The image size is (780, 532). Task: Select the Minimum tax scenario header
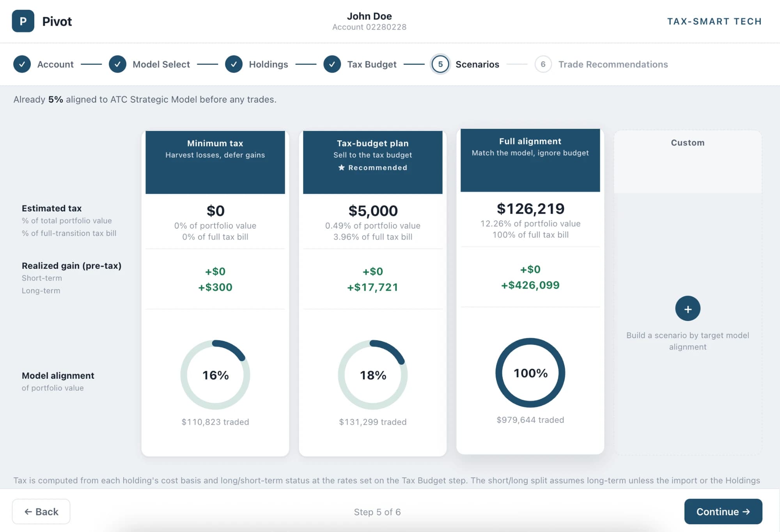tap(215, 162)
